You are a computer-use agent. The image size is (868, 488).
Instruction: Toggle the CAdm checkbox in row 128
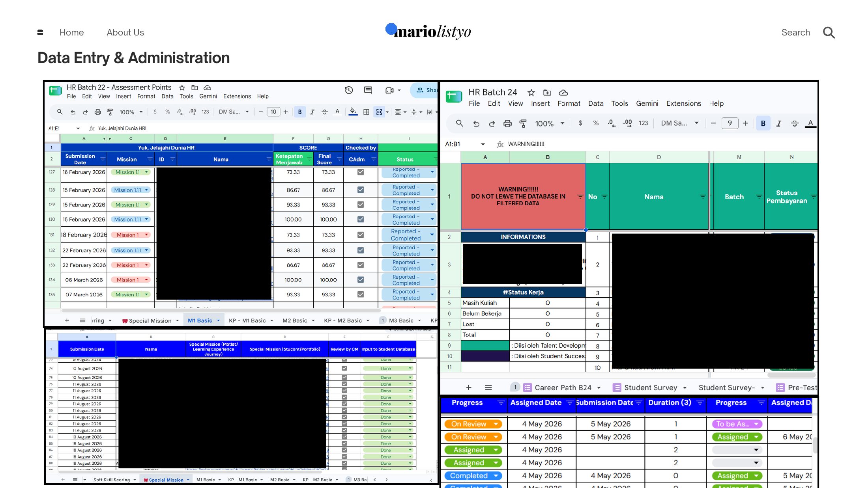pos(361,190)
